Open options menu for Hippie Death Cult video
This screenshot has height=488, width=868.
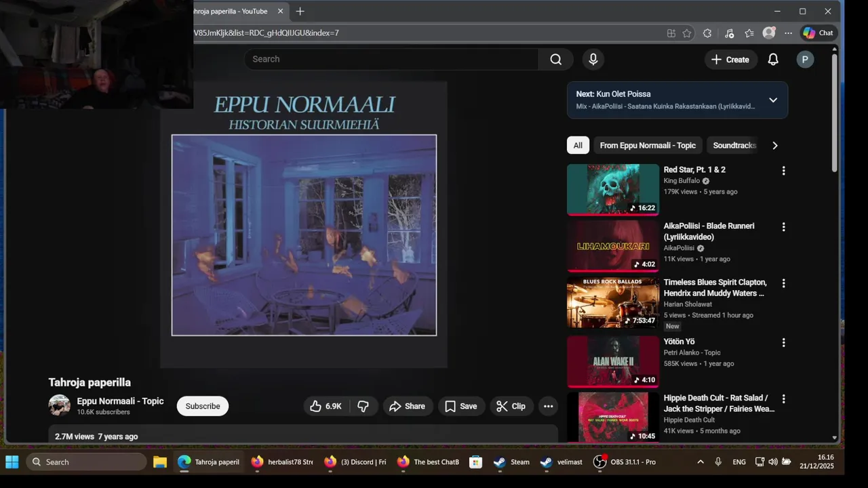point(783,399)
